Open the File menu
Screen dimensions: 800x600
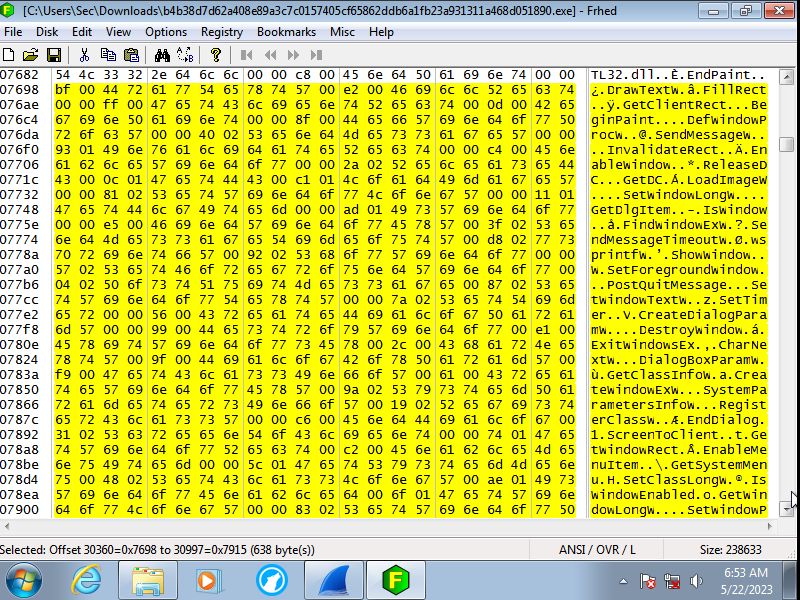(x=13, y=32)
